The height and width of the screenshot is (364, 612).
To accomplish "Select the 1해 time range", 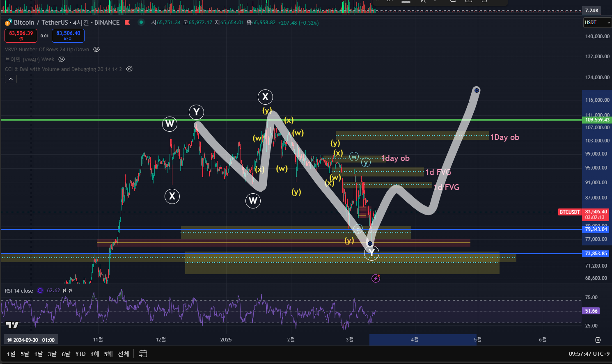I will (95, 354).
